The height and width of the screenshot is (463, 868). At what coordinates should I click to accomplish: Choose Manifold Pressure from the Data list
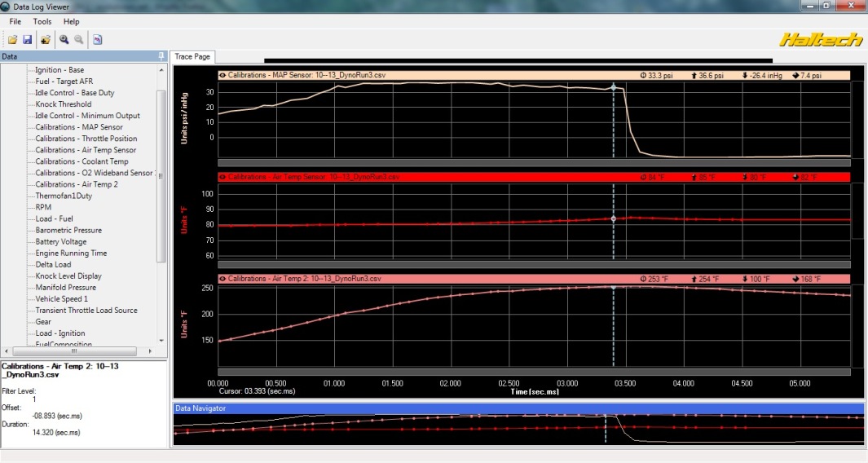[65, 287]
